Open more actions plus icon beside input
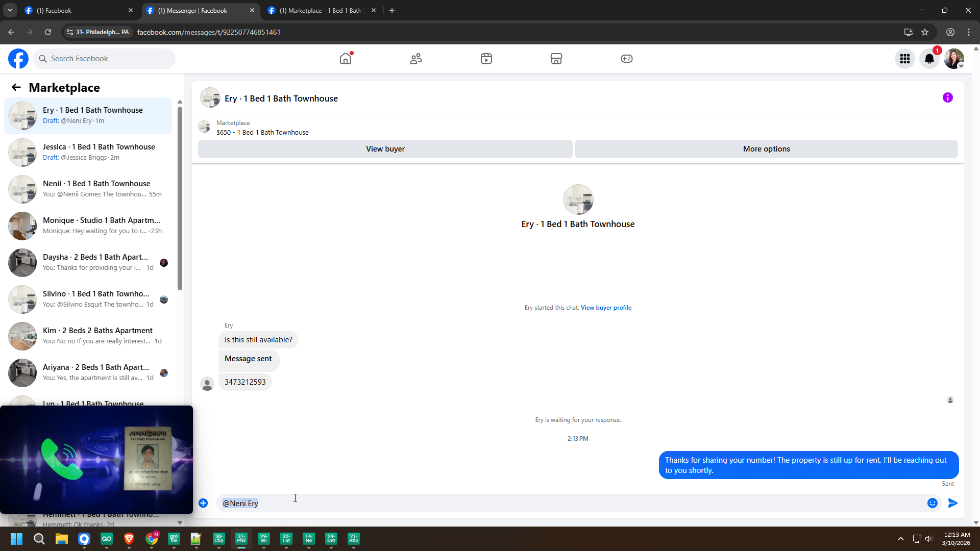Image resolution: width=980 pixels, height=551 pixels. tap(203, 503)
